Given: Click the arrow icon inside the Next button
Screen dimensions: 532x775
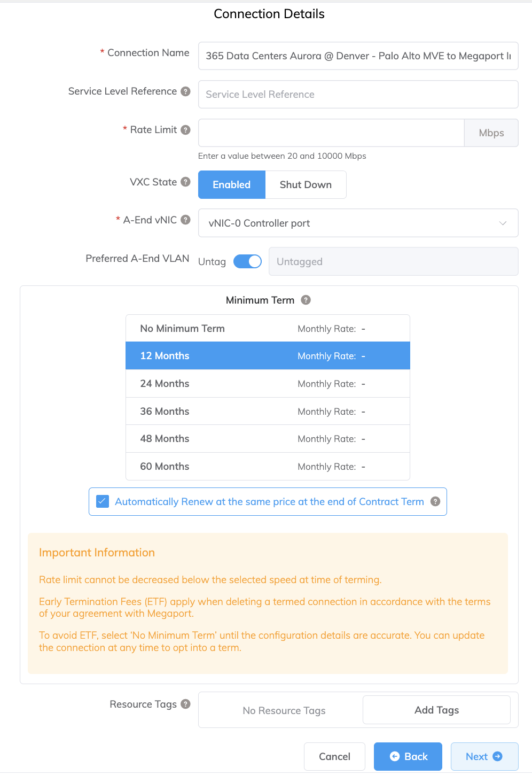Looking at the screenshot, I should tap(498, 756).
